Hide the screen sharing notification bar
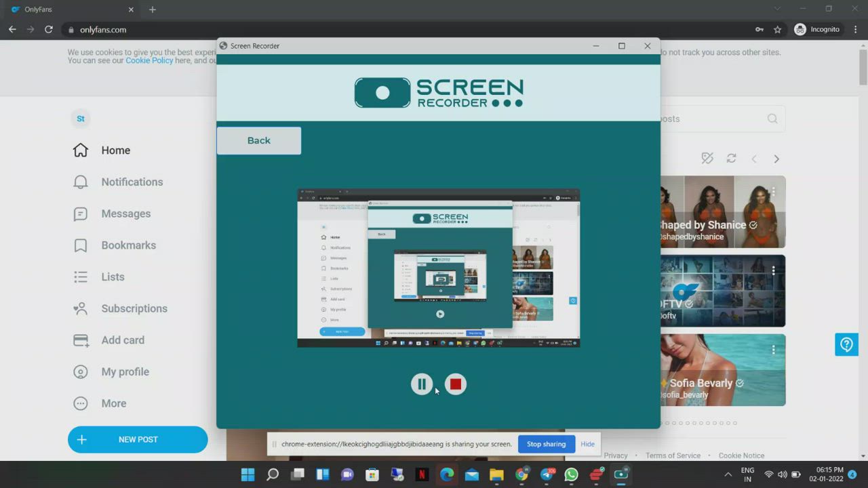The height and width of the screenshot is (488, 868). [587, 444]
